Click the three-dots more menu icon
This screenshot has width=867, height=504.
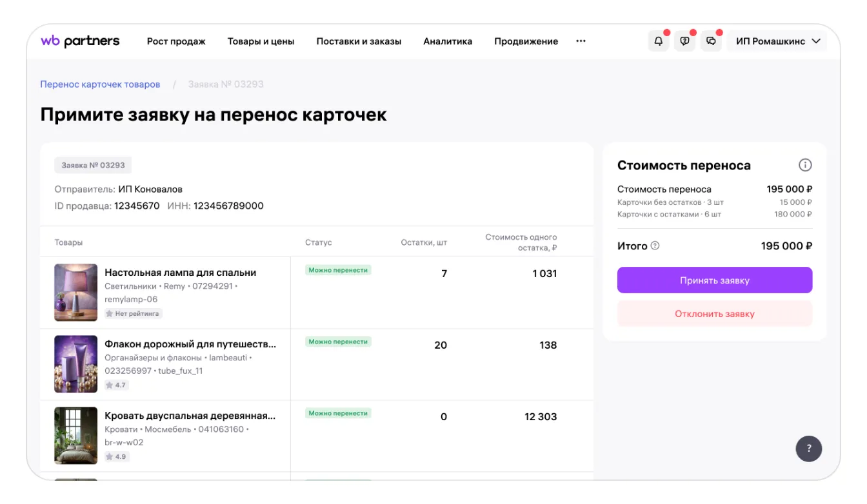pos(581,41)
